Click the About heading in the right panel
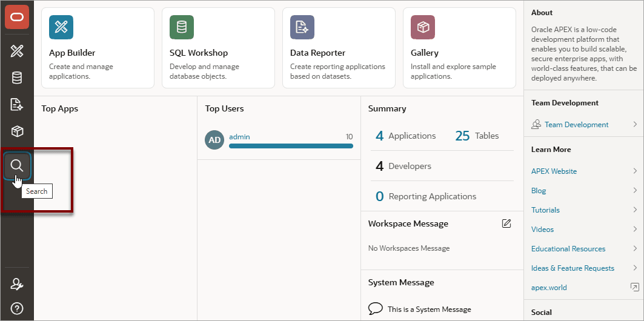This screenshot has width=644, height=321. coord(542,13)
